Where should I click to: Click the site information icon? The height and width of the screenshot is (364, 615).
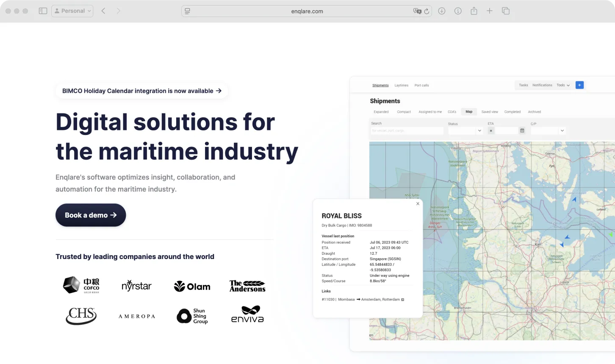458,11
